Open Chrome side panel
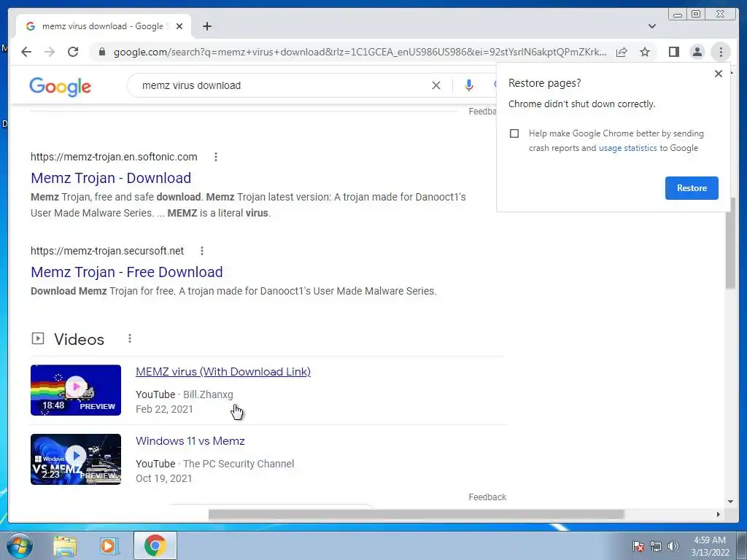 [x=673, y=52]
